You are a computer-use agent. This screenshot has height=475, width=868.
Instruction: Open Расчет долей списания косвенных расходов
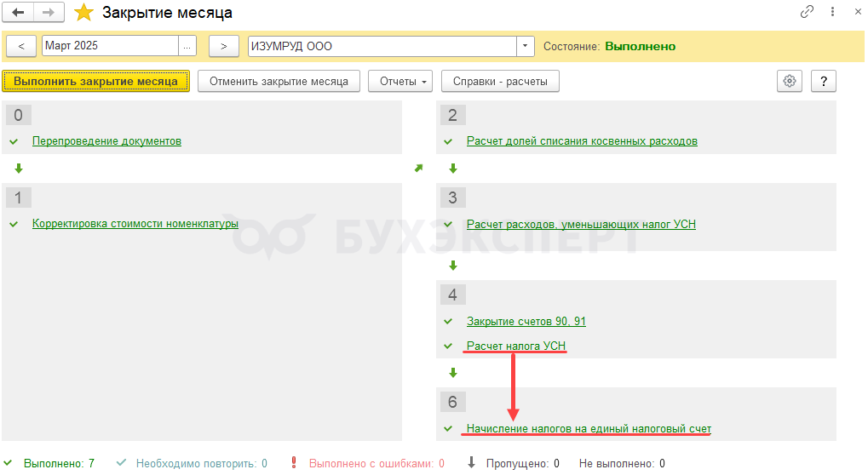(x=582, y=141)
